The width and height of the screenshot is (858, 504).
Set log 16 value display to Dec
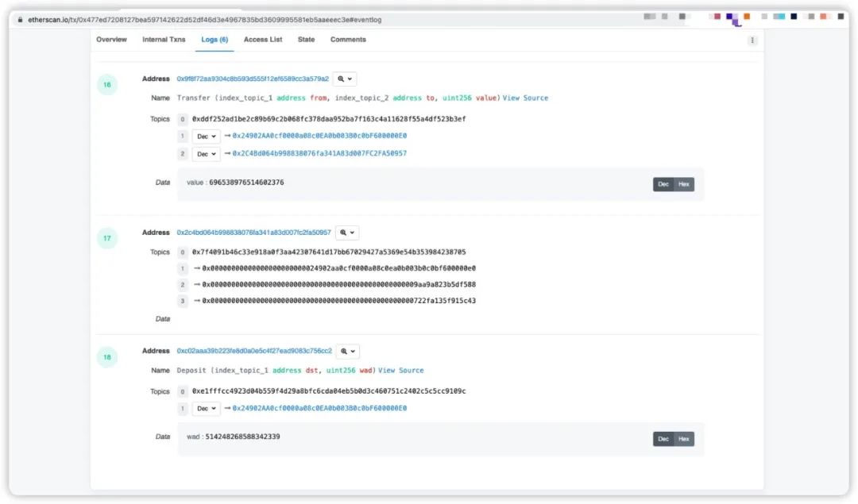tap(663, 184)
